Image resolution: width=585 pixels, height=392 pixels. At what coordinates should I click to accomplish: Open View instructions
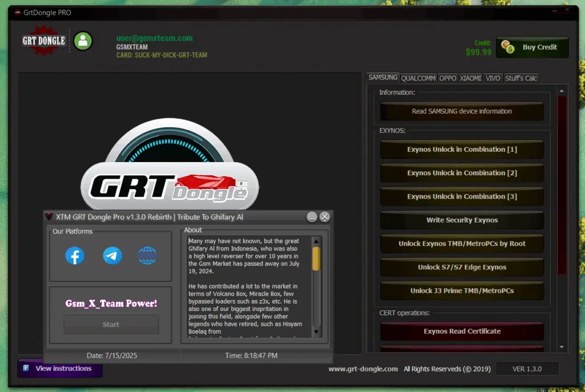click(60, 369)
